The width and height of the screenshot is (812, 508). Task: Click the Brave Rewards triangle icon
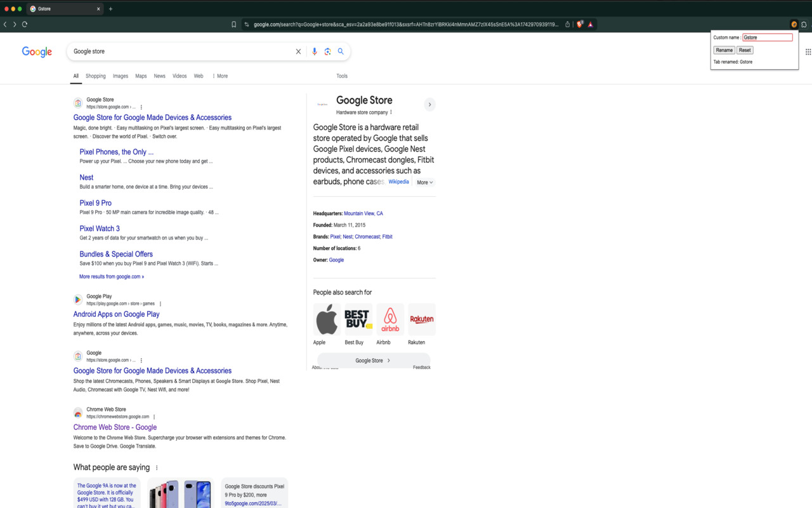click(590, 24)
